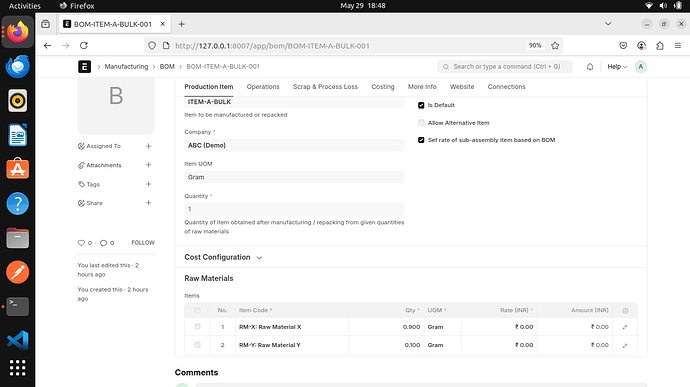The height and width of the screenshot is (387, 690).
Task: Open table column settings gear icon
Action: click(x=625, y=310)
